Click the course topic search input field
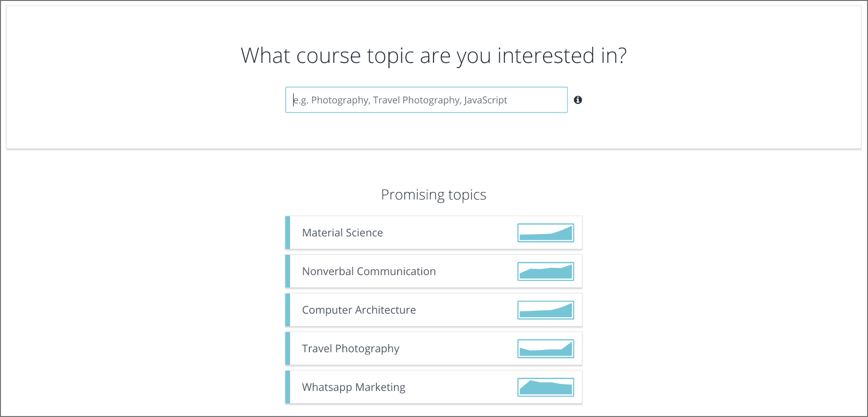This screenshot has height=417, width=868. click(426, 100)
